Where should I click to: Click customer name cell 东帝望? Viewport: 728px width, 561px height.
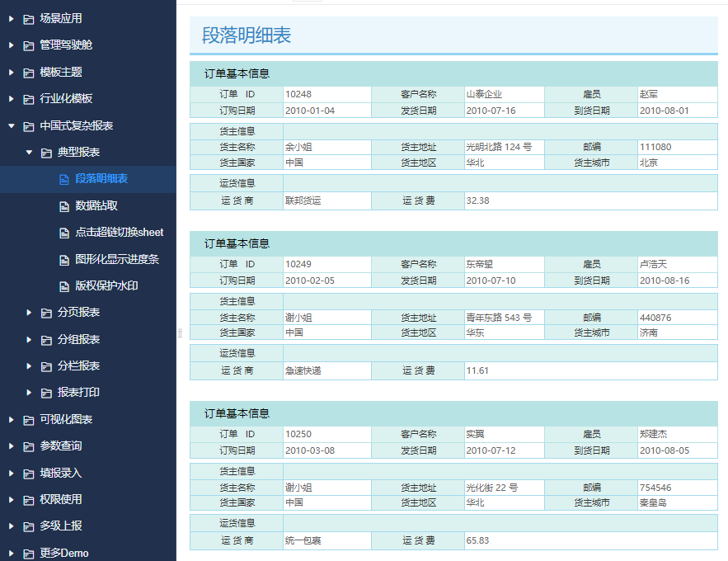pyautogui.click(x=505, y=264)
